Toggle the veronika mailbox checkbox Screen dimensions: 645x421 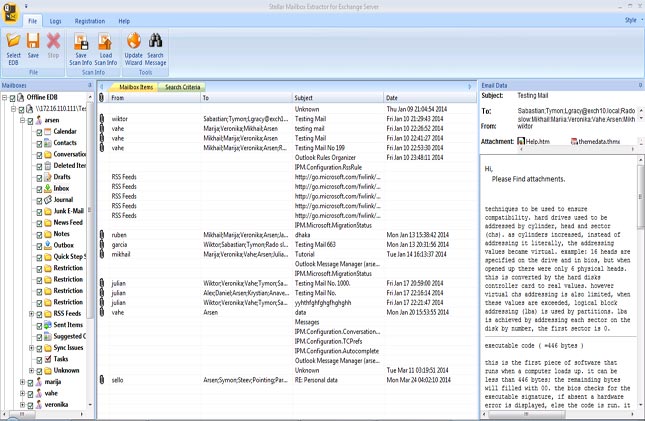click(x=30, y=405)
